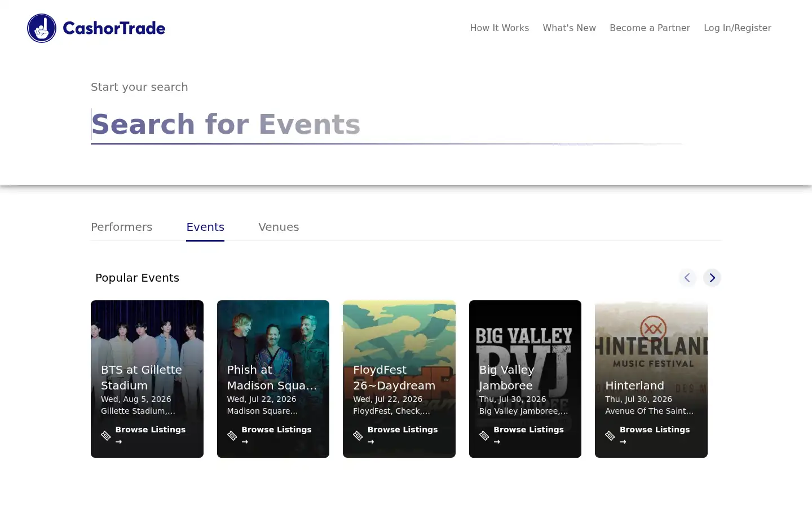The image size is (812, 508).
Task: Click the CashorTrade wordmark
Action: coord(114,28)
